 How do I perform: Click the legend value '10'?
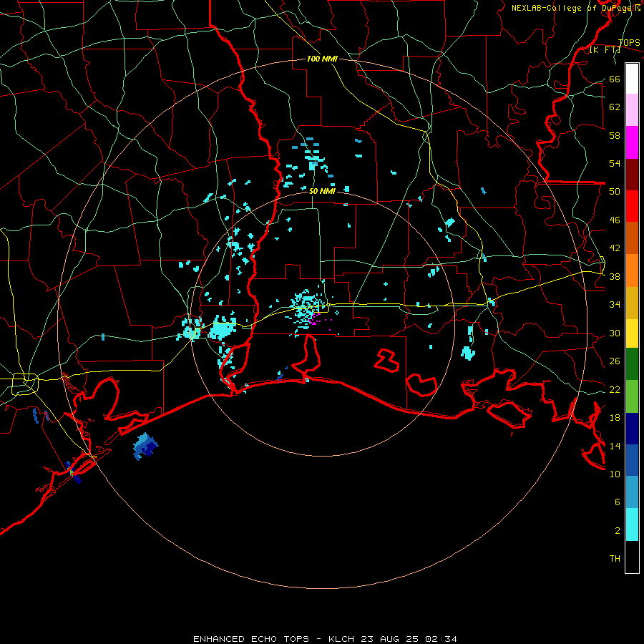[x=615, y=474]
